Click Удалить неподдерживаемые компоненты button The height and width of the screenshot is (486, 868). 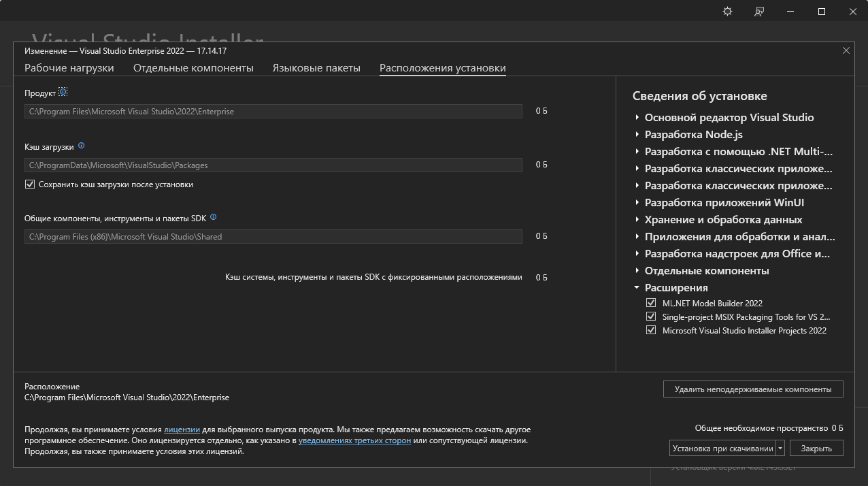coord(752,389)
